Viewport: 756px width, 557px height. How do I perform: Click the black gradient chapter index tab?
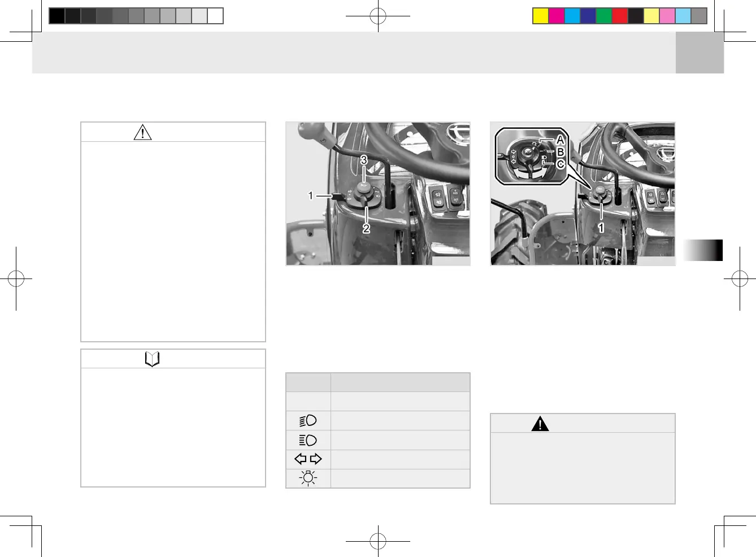[x=702, y=250]
